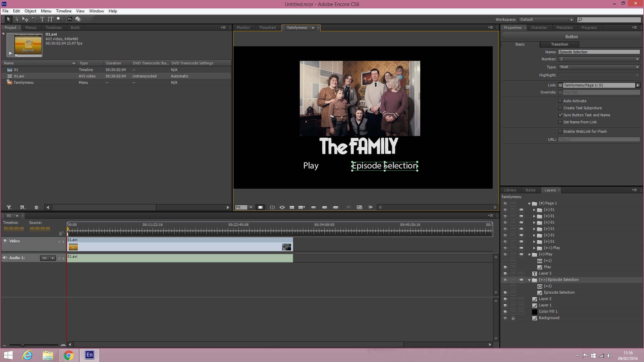The width and height of the screenshot is (644, 362).
Task: Click the trash icon in Project panel
Action: pyautogui.click(x=36, y=207)
